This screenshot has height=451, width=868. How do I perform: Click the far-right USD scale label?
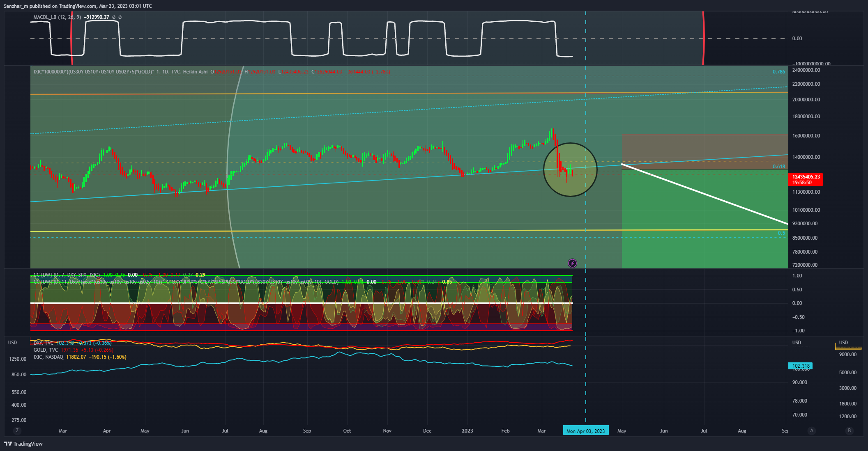click(x=843, y=343)
